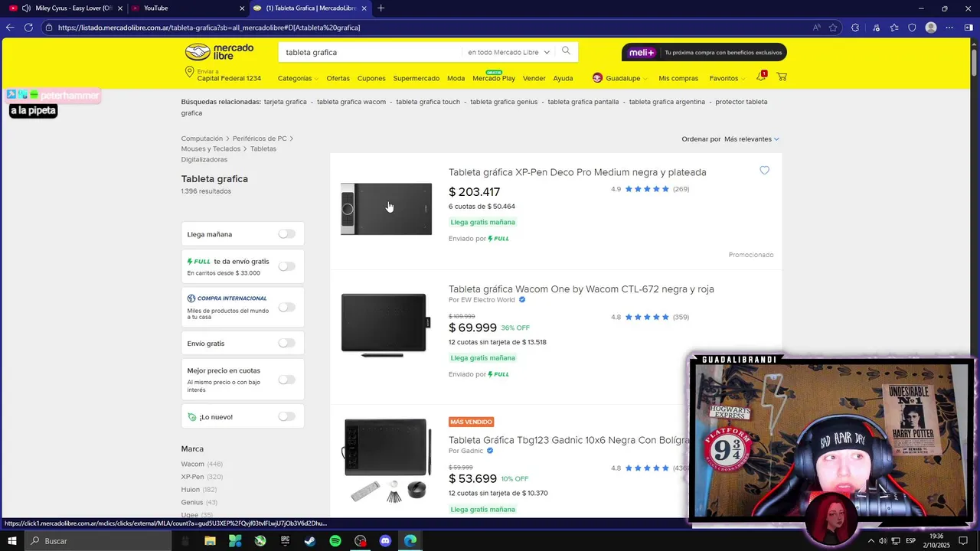The height and width of the screenshot is (551, 980).
Task: Open Spotify from the taskbar
Action: pyautogui.click(x=335, y=541)
